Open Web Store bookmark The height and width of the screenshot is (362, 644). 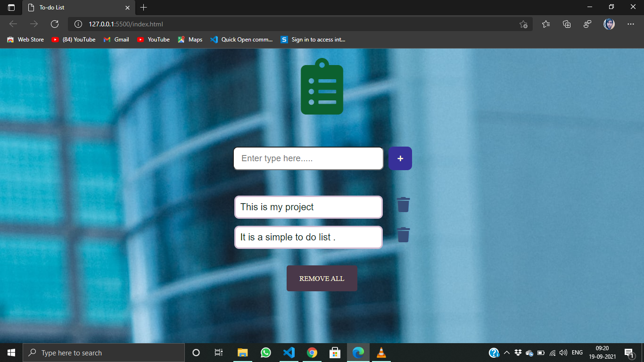coord(25,40)
